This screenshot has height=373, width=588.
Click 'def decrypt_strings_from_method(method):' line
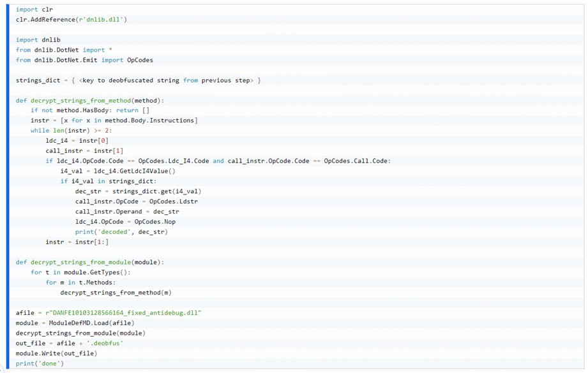[90, 100]
